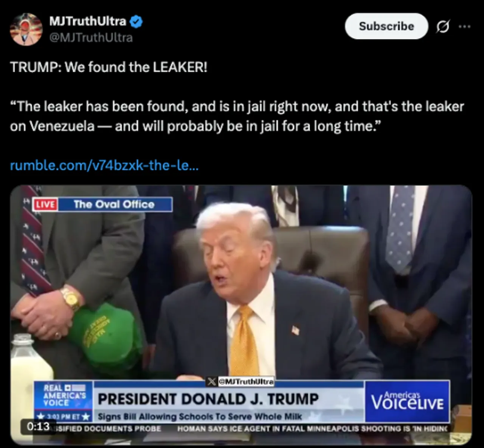Click the LIVE badge in video
The width and height of the screenshot is (484, 448).
pyautogui.click(x=45, y=205)
